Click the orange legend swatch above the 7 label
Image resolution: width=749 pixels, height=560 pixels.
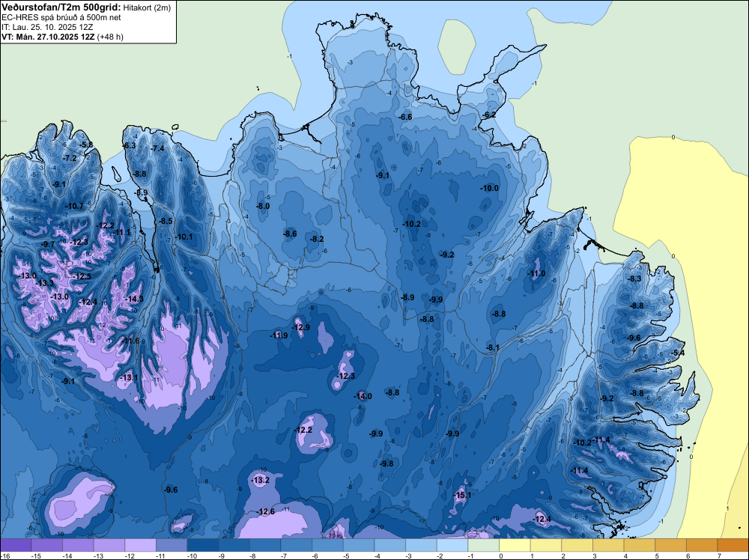point(733,545)
